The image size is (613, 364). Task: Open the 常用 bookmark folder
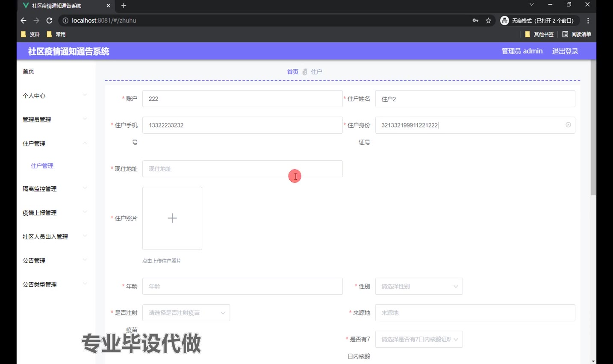pos(56,34)
